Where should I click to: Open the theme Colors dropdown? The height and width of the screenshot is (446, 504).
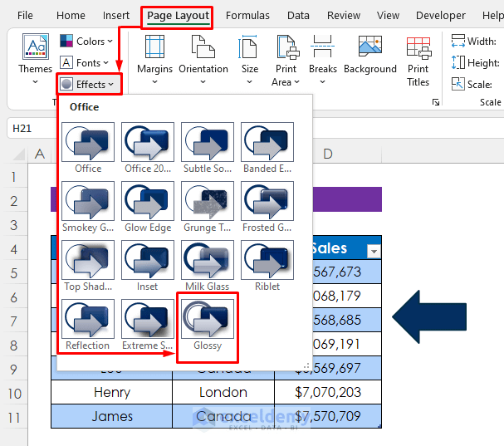click(x=86, y=42)
